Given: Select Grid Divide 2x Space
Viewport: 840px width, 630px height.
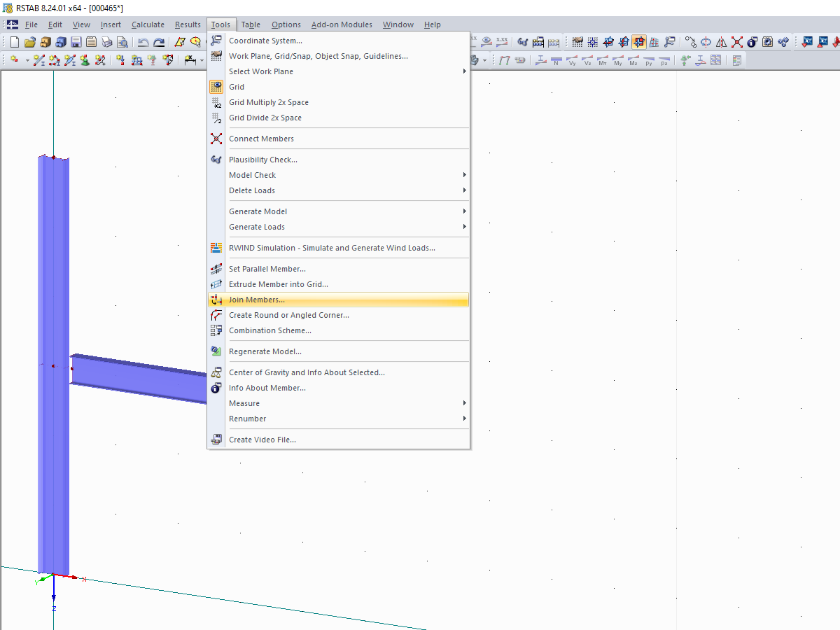Looking at the screenshot, I should click(x=338, y=118).
